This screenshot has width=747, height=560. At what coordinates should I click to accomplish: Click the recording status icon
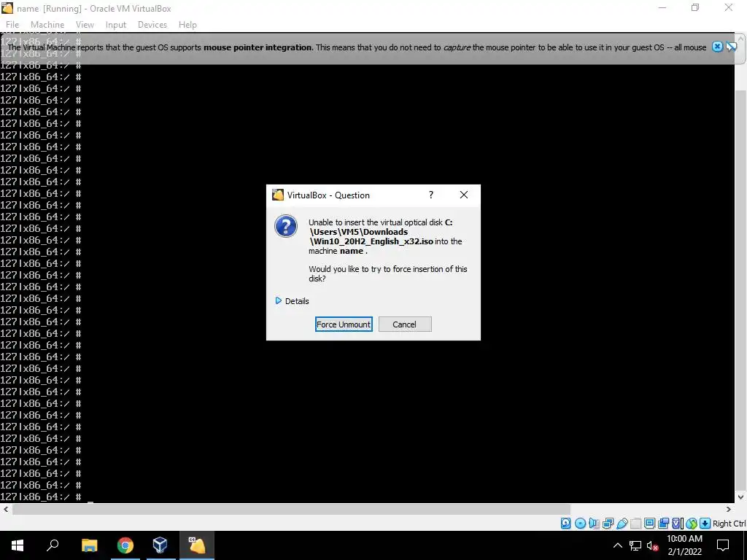663,524
